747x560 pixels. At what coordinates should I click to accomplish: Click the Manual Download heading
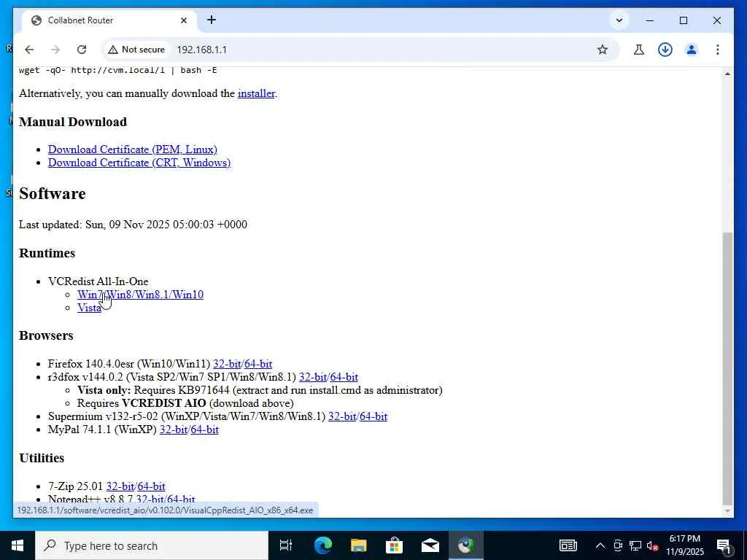coord(73,122)
